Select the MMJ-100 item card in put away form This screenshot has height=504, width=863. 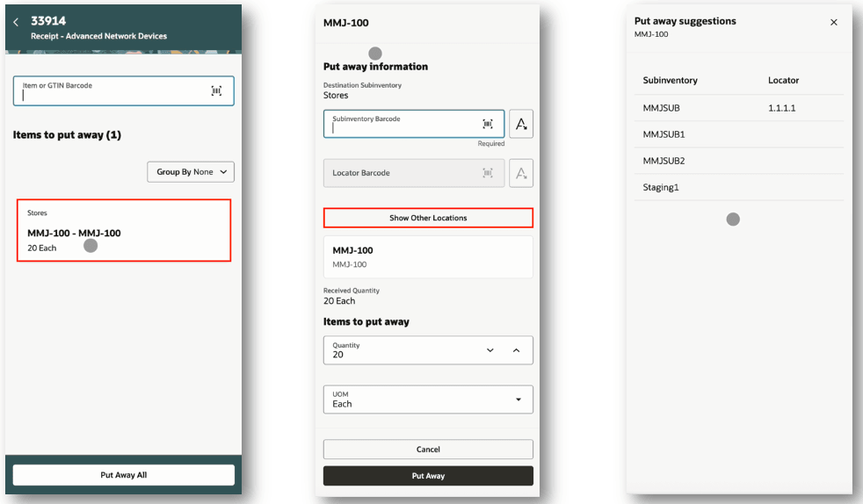pos(428,256)
